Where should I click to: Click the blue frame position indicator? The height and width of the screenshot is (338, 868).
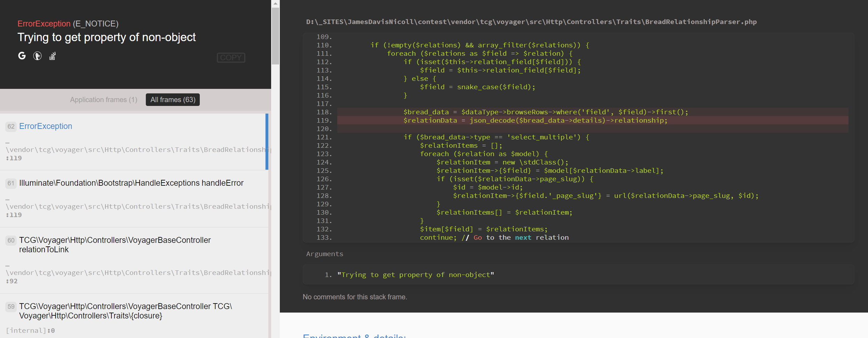coord(267,143)
